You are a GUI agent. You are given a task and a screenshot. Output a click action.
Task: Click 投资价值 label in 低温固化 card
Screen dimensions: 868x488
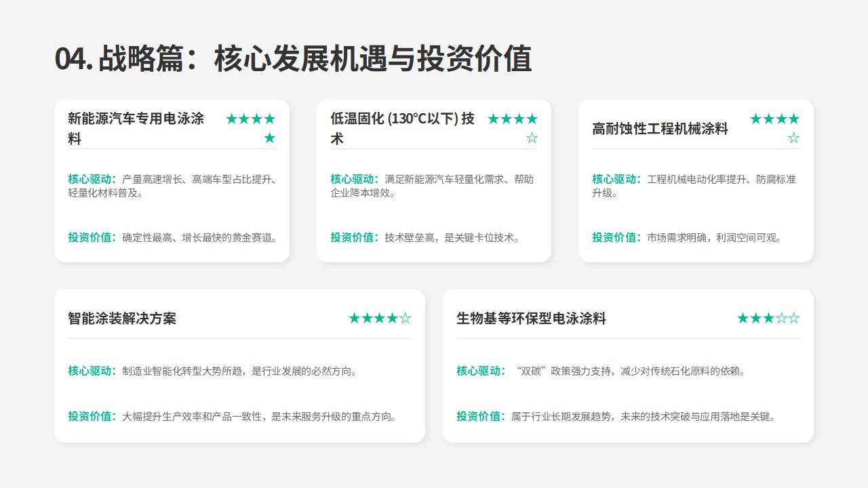click(x=354, y=238)
